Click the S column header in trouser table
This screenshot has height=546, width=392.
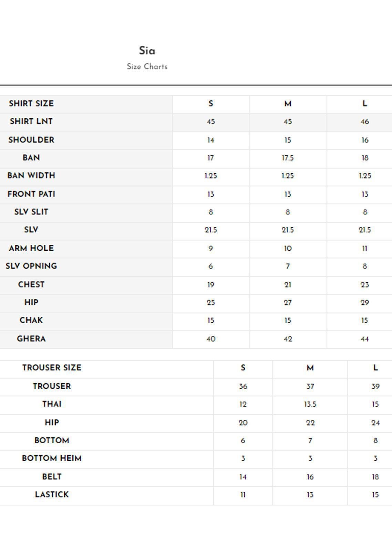(x=243, y=368)
